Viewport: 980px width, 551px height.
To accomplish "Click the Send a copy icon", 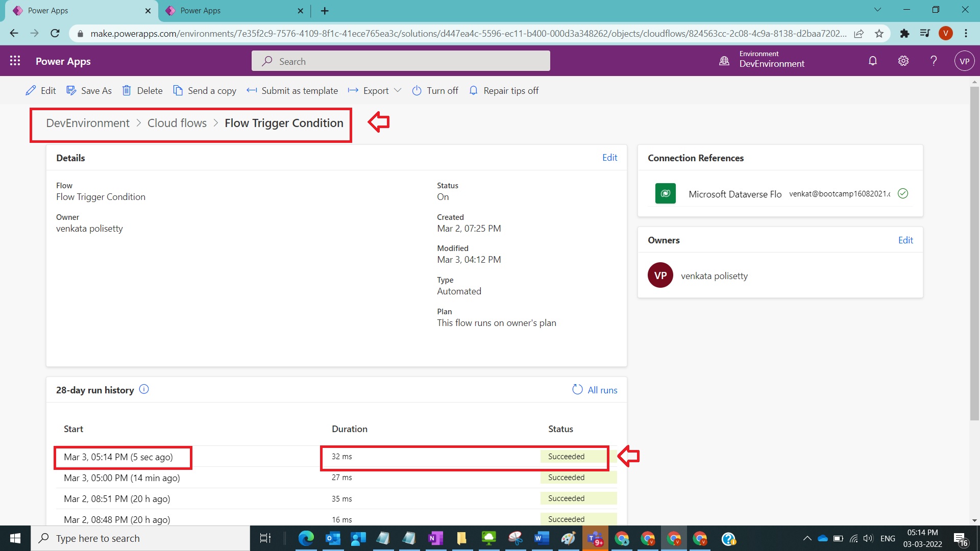I will [x=179, y=90].
